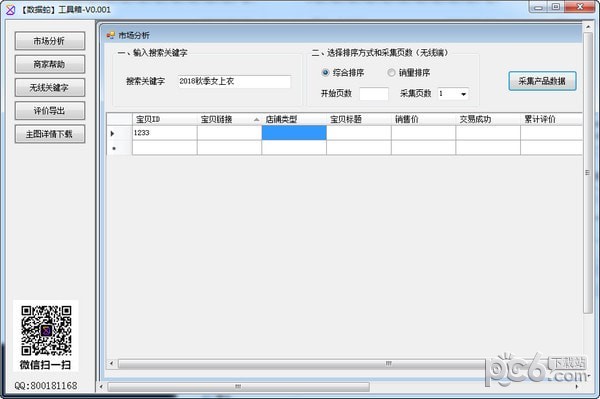
Task: Open the 评价导出 tool
Action: pos(50,111)
